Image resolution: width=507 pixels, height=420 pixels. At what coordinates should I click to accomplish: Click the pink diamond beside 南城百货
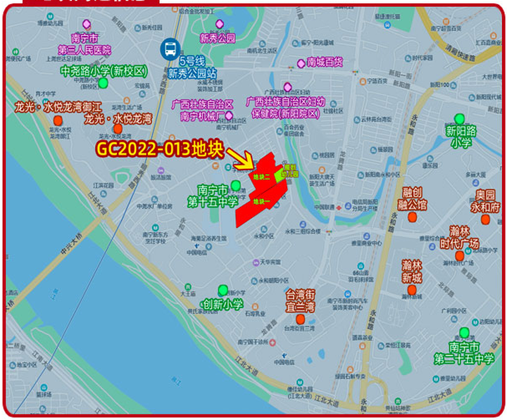point(301,62)
